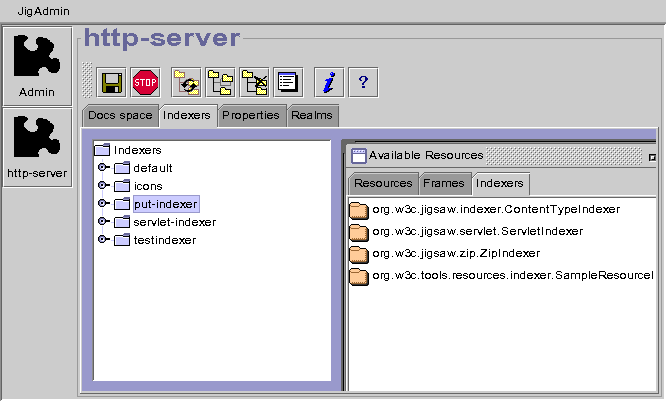Click the blue info 'i' icon
Image resolution: width=666 pixels, height=401 pixels.
click(x=329, y=81)
